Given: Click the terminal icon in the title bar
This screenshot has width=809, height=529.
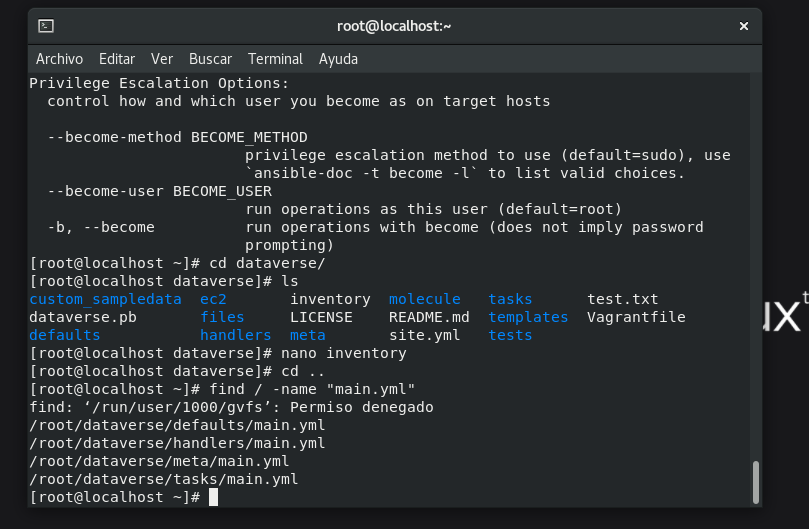Looking at the screenshot, I should coord(46,26).
